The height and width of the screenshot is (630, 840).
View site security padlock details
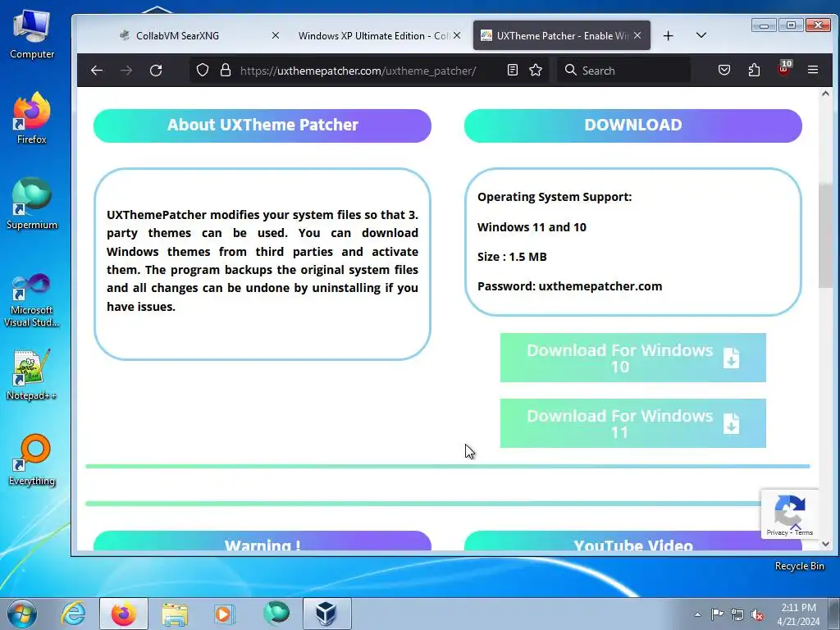pyautogui.click(x=226, y=71)
